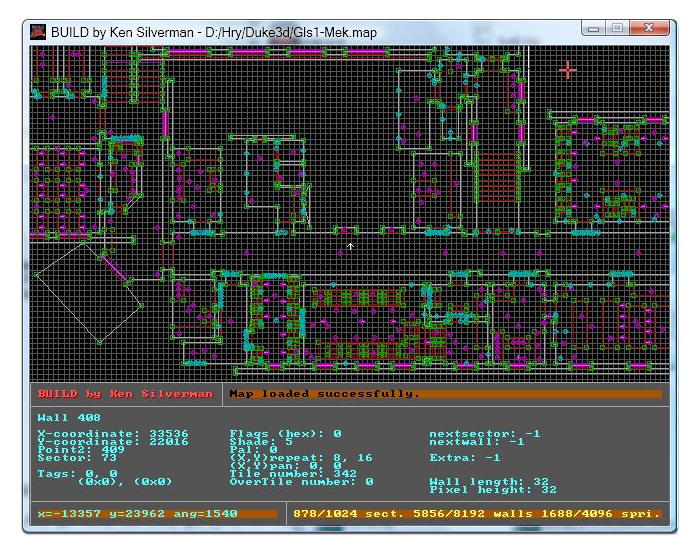Click the red crosshair cursor marker
700x550 pixels.
(567, 70)
